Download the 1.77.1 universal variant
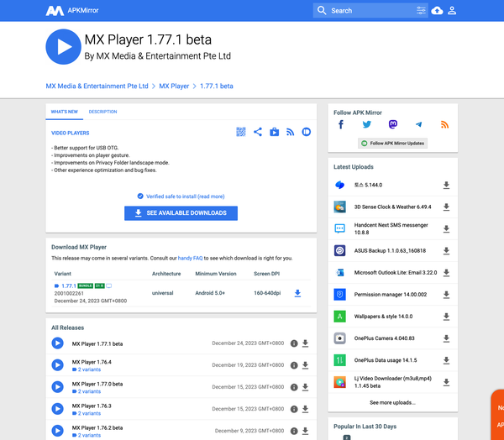This screenshot has height=440, width=504. tap(297, 293)
